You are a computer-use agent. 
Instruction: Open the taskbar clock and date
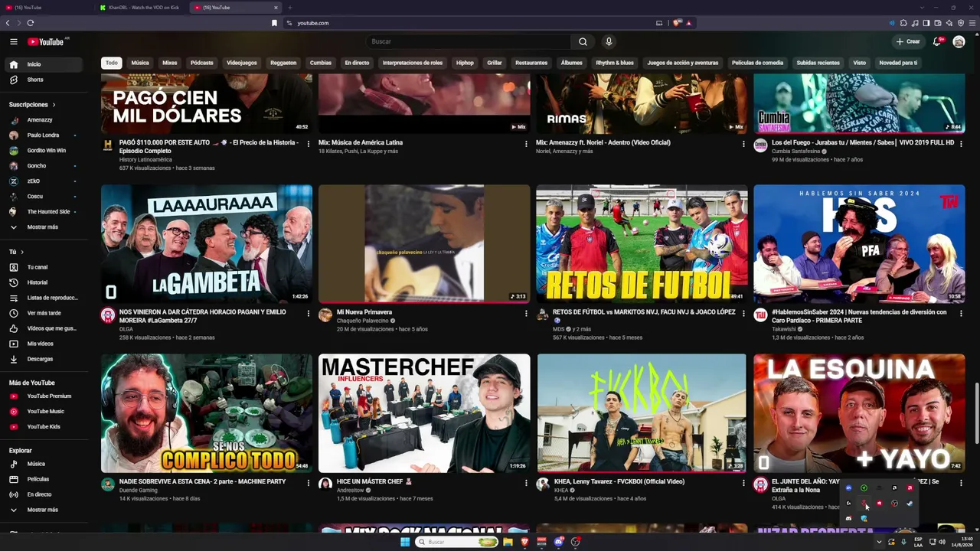(x=964, y=542)
